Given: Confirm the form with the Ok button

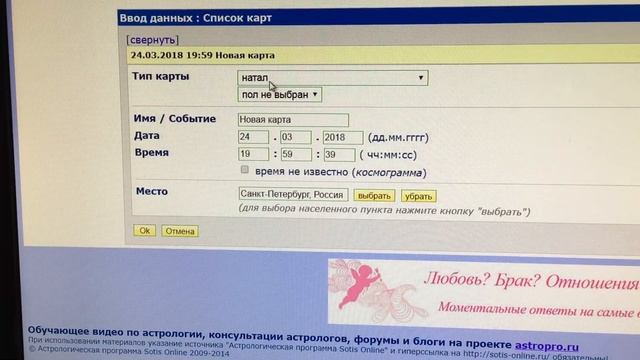Looking at the screenshot, I should click(144, 231).
